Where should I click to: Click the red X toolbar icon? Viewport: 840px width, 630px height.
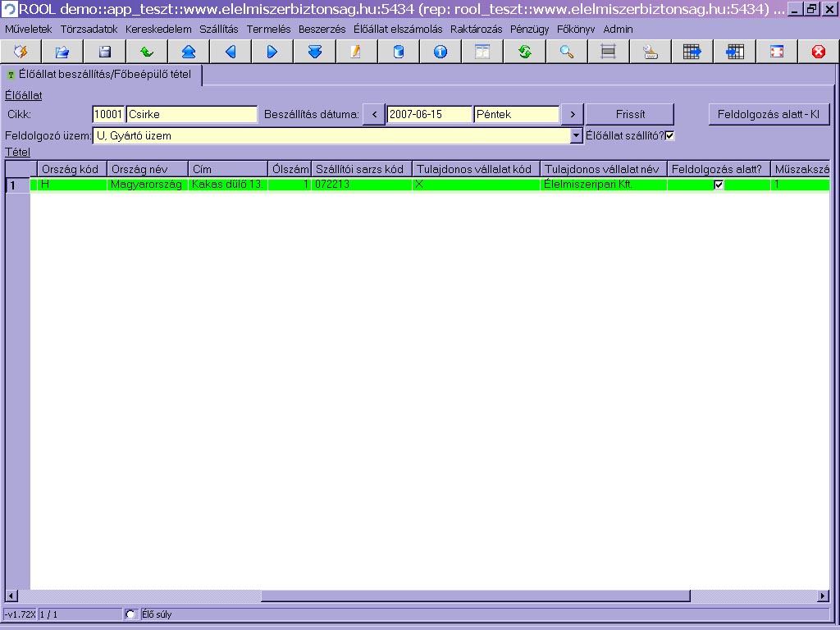pyautogui.click(x=818, y=52)
